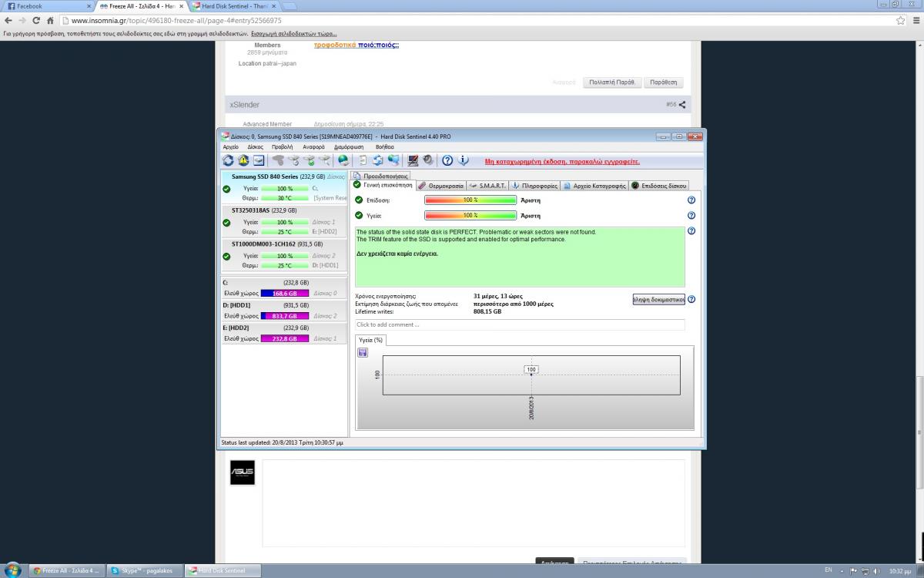The width and height of the screenshot is (924, 578).
Task: Click the EN language indicator in tray
Action: [x=829, y=570]
